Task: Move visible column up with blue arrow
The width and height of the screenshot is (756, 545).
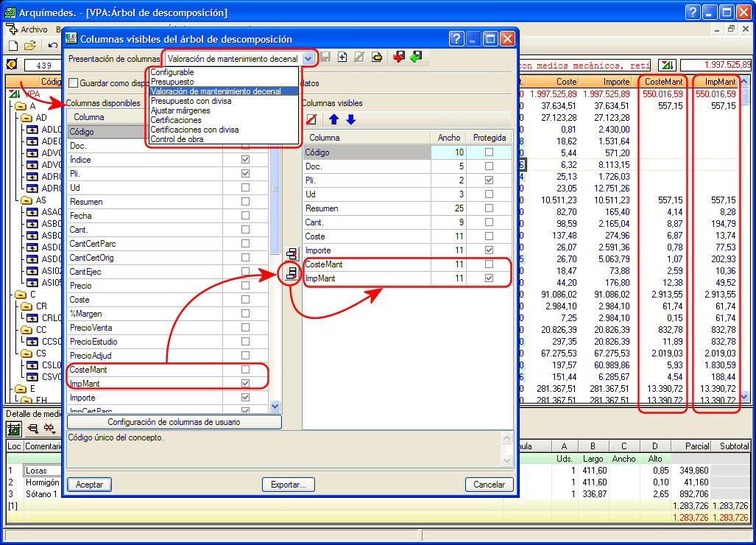Action: pos(333,119)
